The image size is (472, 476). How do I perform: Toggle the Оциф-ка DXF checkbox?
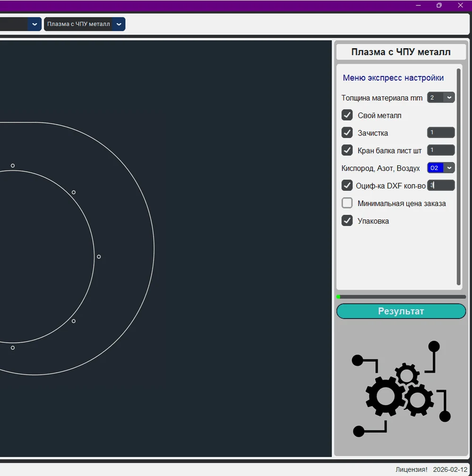click(347, 185)
